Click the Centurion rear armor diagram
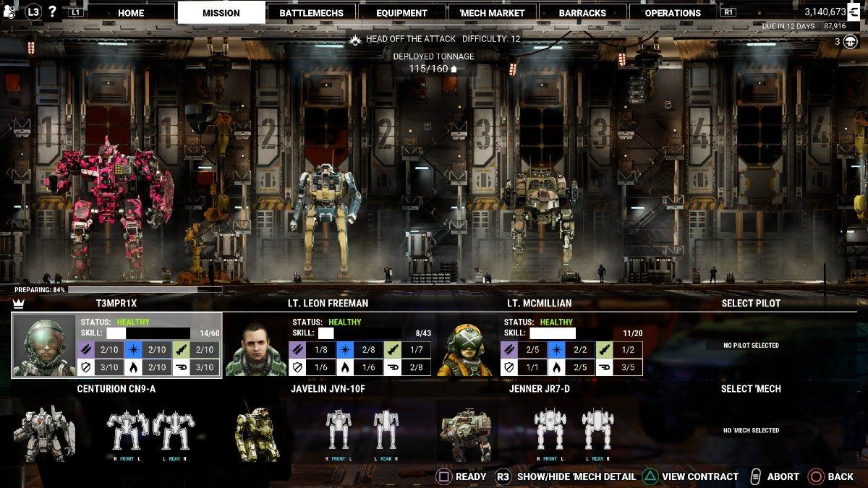The image size is (868, 488). coord(174,431)
